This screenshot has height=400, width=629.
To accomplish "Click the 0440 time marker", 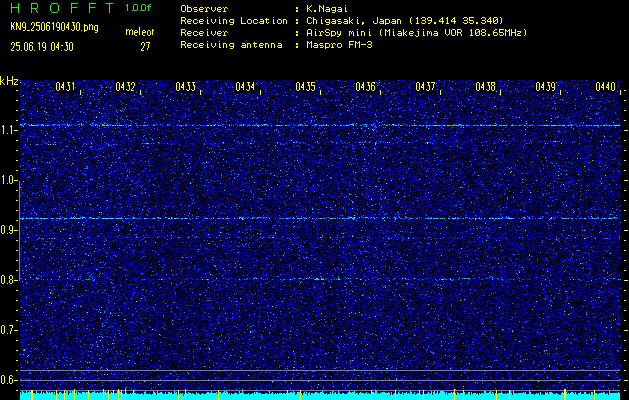I will coord(606,86).
